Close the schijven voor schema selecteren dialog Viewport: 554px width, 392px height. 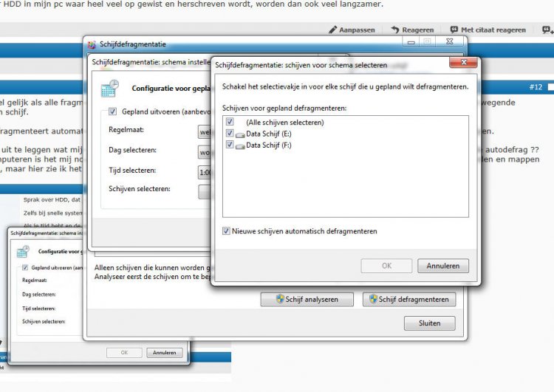pos(463,63)
